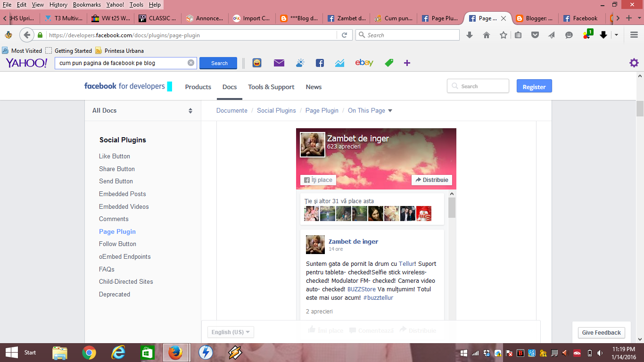
Task: Close the active Page tab
Action: pos(504,18)
